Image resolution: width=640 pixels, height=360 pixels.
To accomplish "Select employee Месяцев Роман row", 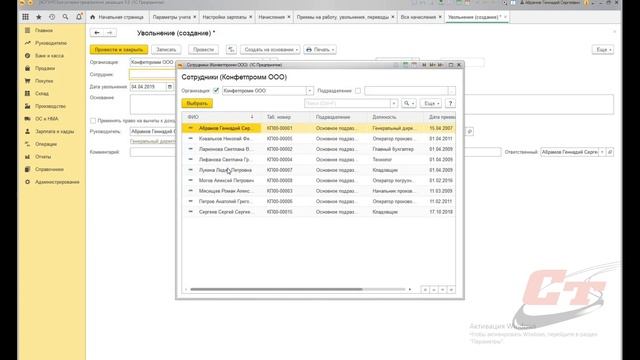I will (x=319, y=191).
